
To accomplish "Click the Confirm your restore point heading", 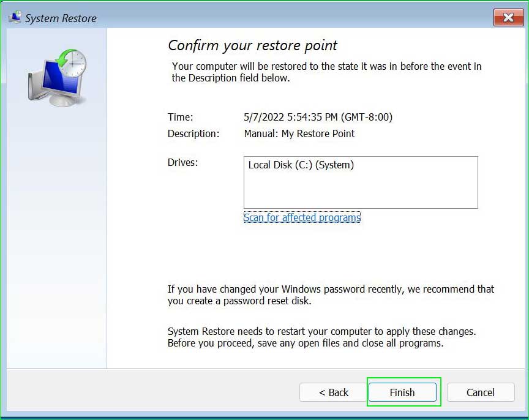I will point(252,45).
